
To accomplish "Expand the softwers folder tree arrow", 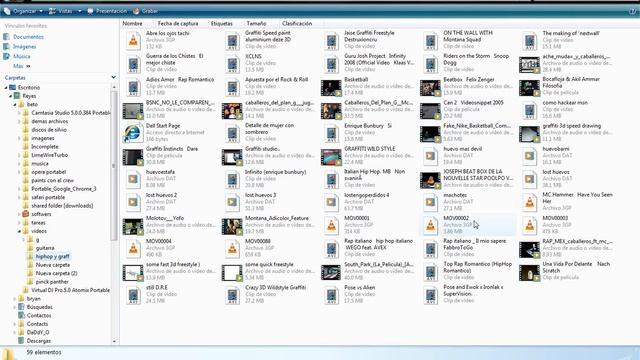I will (x=19, y=214).
